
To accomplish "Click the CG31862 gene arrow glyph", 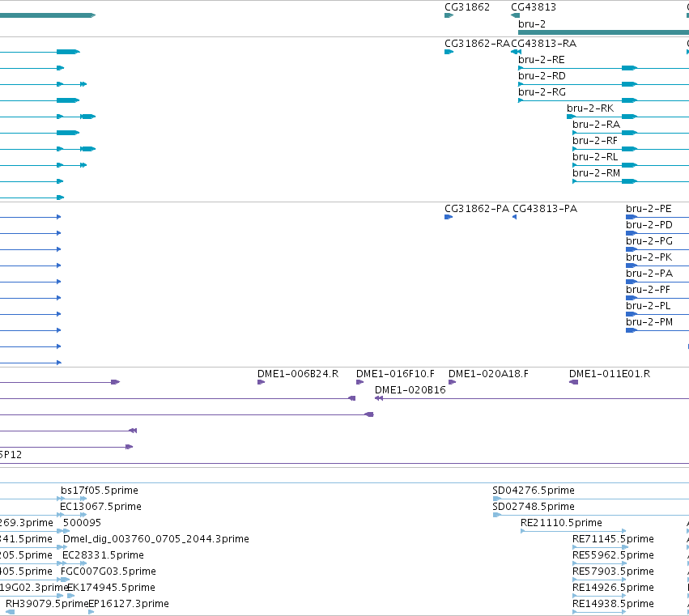I will [x=449, y=15].
